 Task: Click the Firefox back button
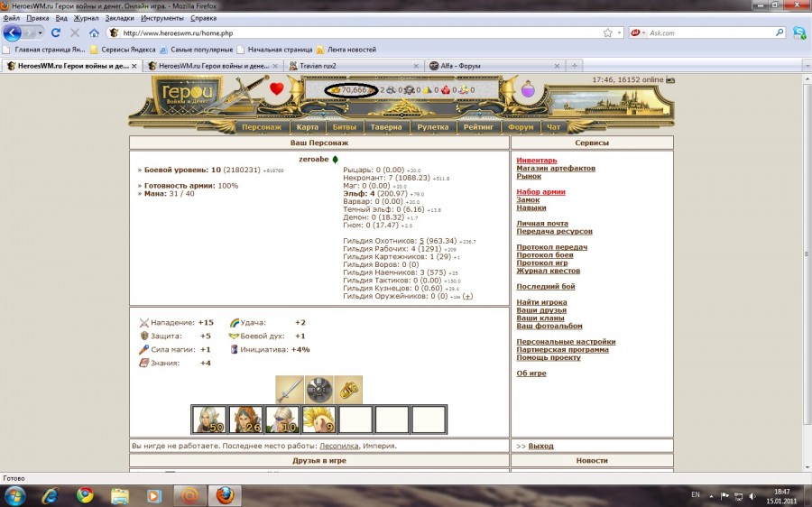tap(13, 32)
